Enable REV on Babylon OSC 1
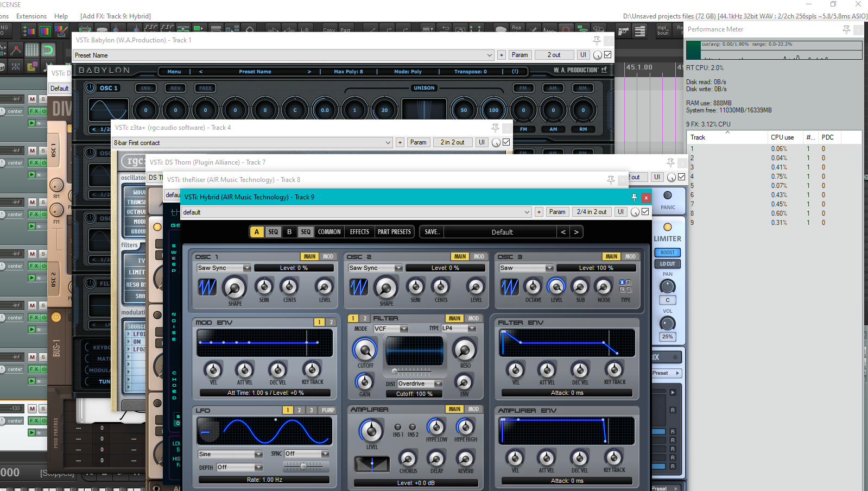The height and width of the screenshot is (491, 868). pyautogui.click(x=175, y=88)
